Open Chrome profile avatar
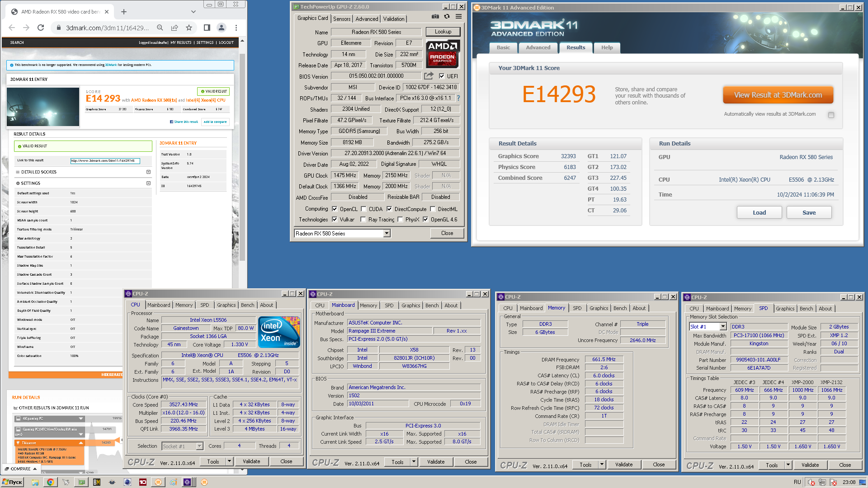 pos(222,28)
